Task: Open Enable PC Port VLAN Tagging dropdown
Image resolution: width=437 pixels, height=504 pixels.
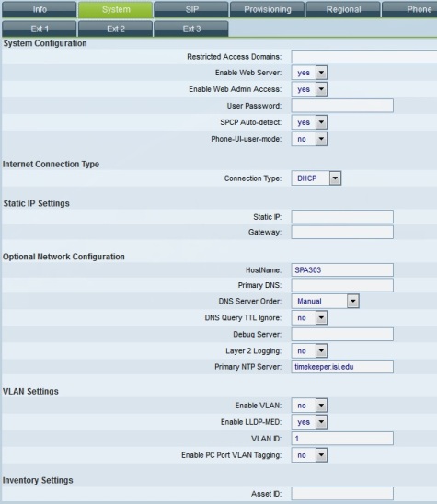Action: tap(309, 455)
